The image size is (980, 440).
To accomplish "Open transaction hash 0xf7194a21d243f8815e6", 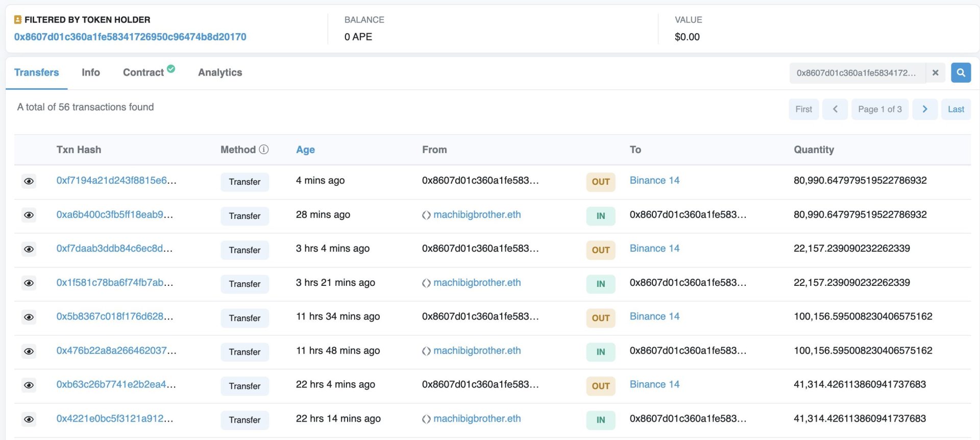I will [x=116, y=180].
